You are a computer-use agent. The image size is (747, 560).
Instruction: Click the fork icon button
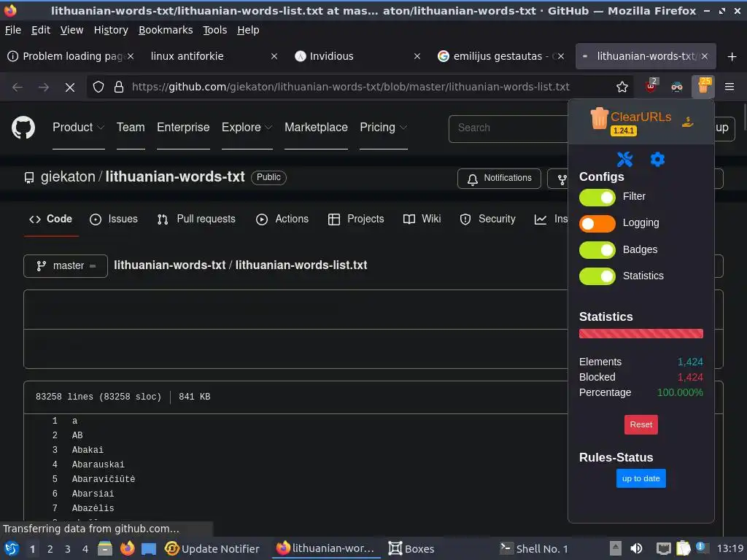[562, 179]
